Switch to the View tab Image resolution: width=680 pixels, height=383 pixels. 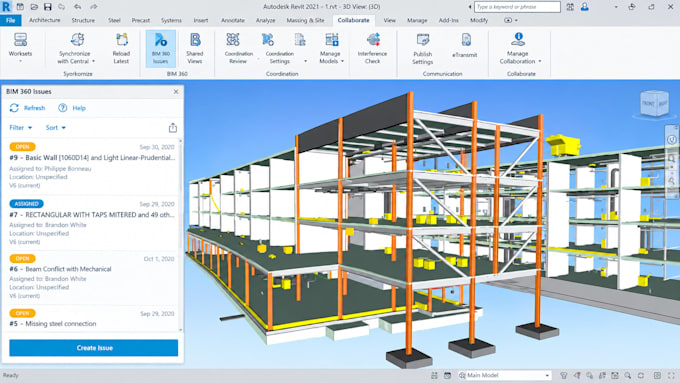click(389, 20)
